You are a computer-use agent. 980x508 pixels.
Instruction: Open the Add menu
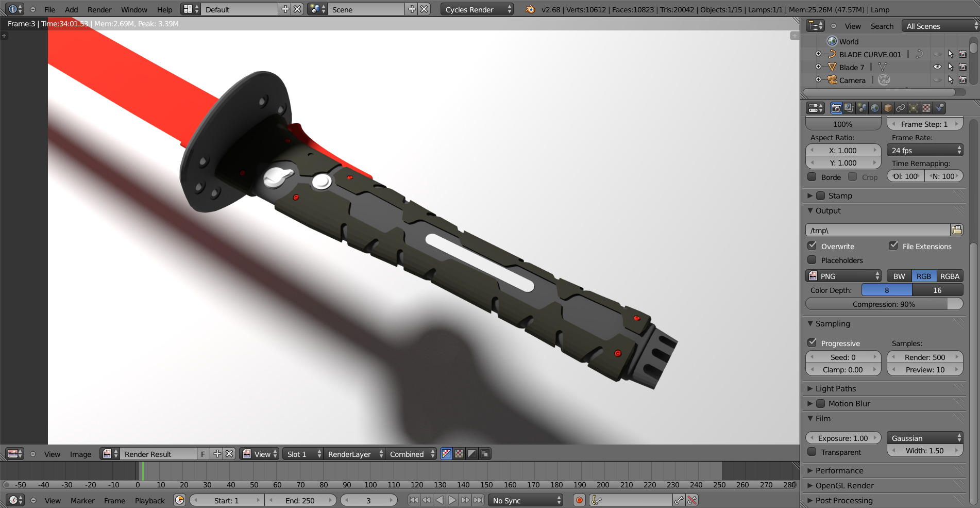72,9
